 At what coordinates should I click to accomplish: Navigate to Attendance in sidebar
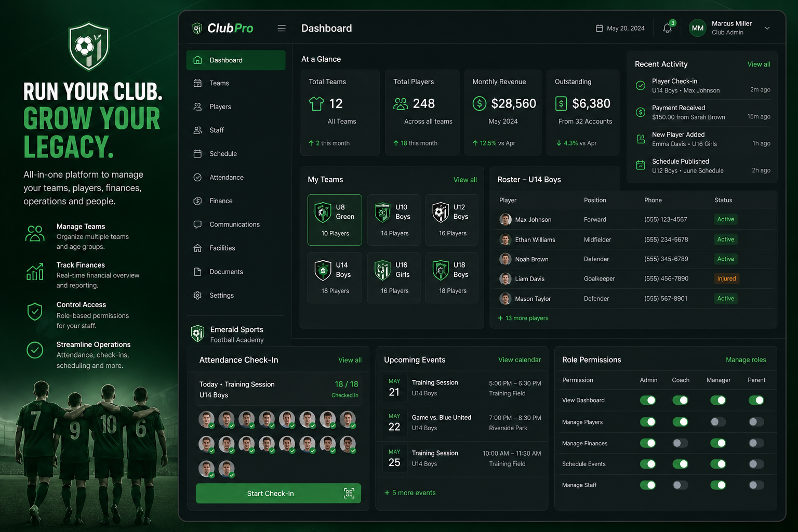click(236, 177)
